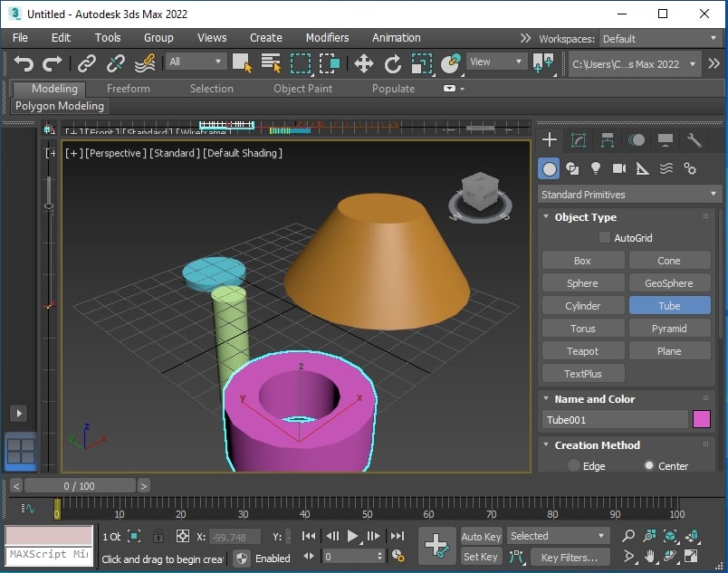
Task: Open the Workspaces Default dropdown
Action: pos(660,39)
